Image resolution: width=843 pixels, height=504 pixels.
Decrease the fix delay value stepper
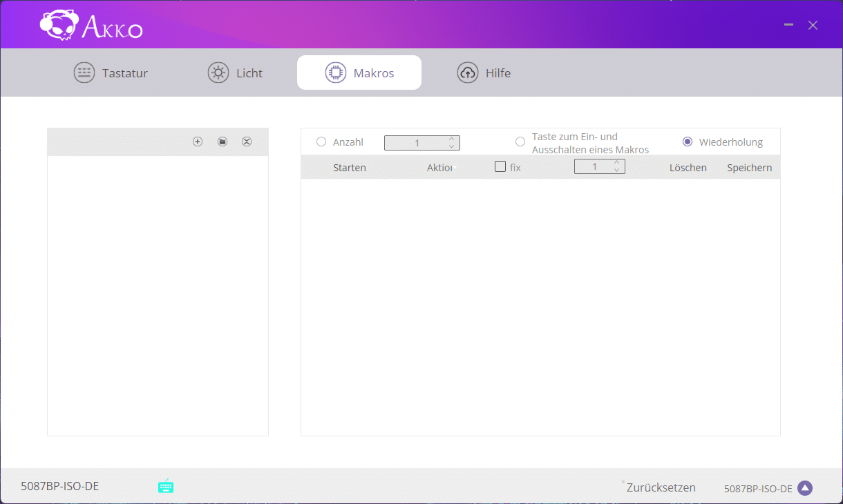tap(617, 171)
